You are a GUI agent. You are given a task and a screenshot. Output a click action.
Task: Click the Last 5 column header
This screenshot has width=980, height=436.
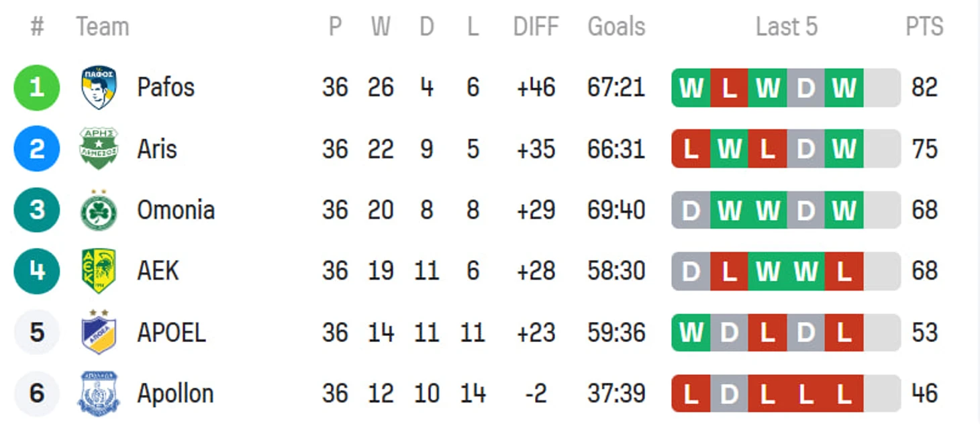click(786, 27)
